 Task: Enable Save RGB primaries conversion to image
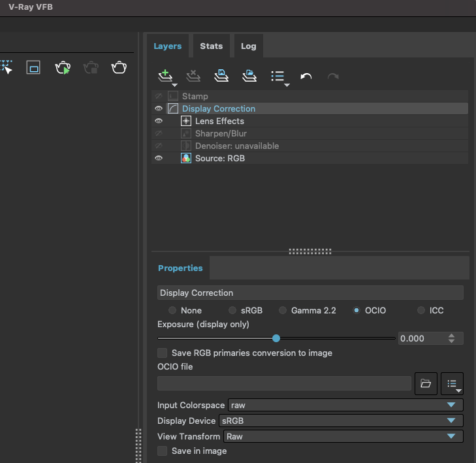point(163,353)
